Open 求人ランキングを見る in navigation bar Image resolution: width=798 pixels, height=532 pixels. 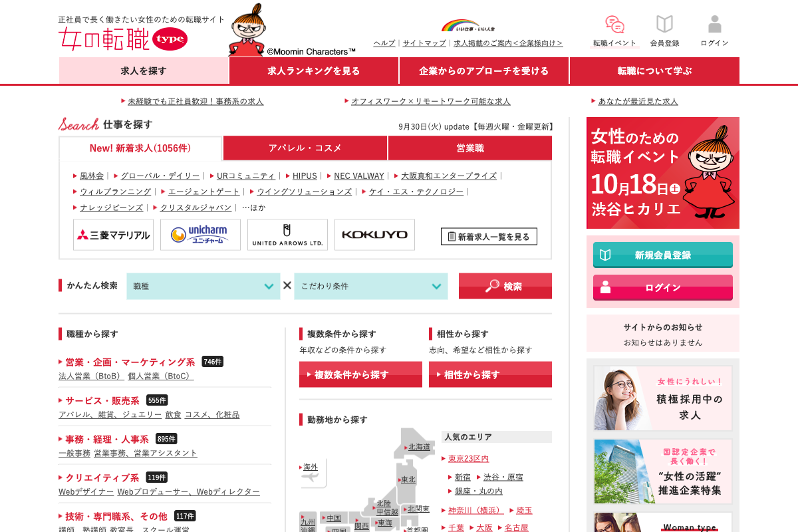click(314, 70)
